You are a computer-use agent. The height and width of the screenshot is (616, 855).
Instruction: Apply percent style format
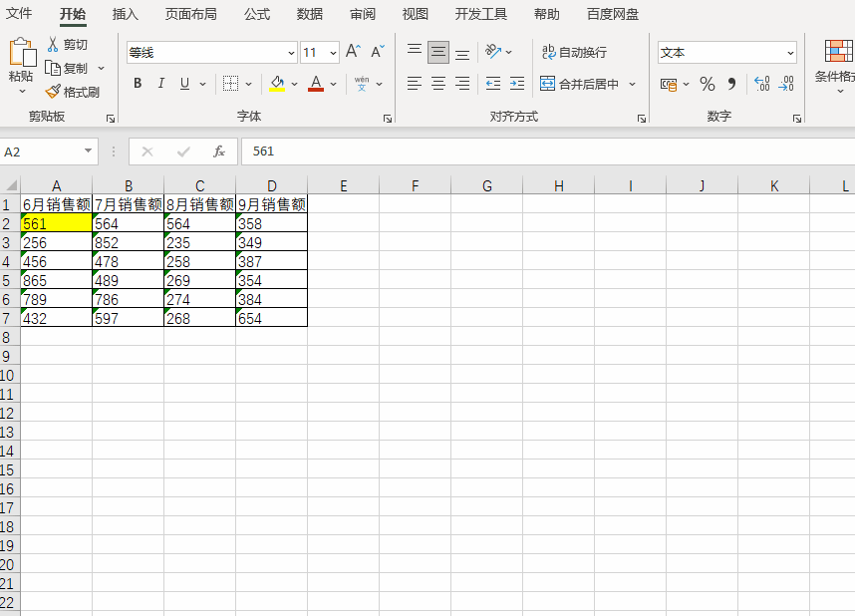coord(708,84)
